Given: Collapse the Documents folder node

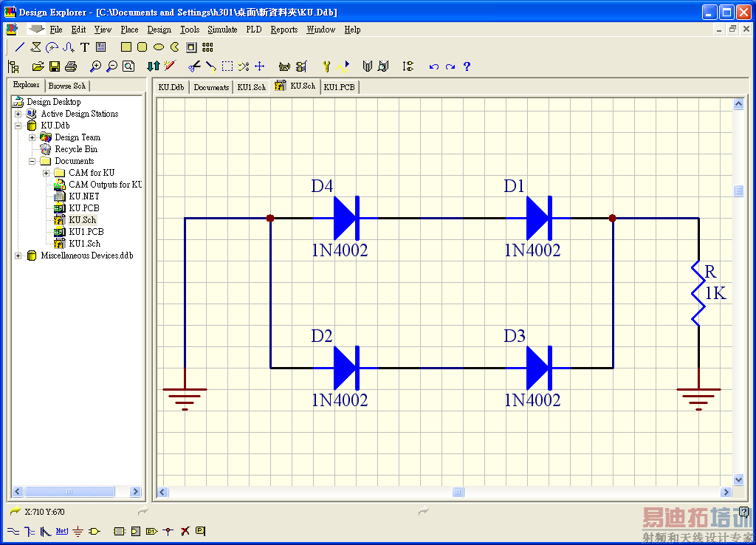Looking at the screenshot, I should pyautogui.click(x=32, y=162).
